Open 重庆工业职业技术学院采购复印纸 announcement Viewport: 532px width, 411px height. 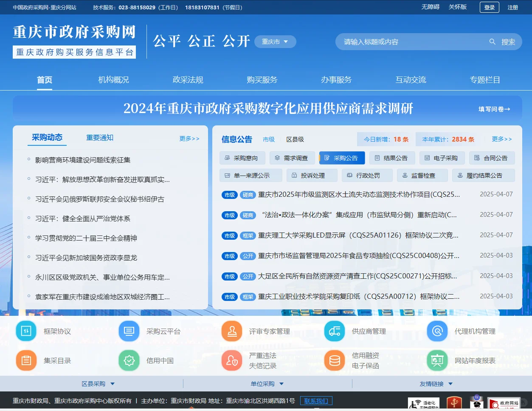pos(359,296)
